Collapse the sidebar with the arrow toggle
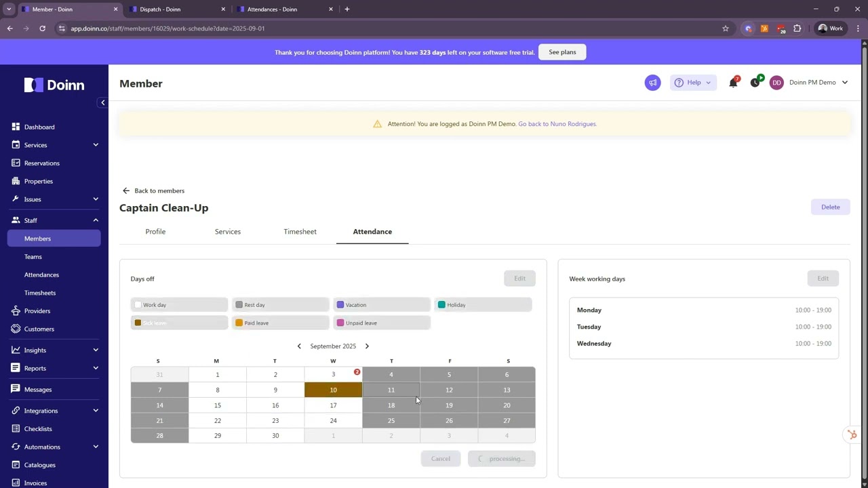The width and height of the screenshot is (868, 488). click(102, 103)
